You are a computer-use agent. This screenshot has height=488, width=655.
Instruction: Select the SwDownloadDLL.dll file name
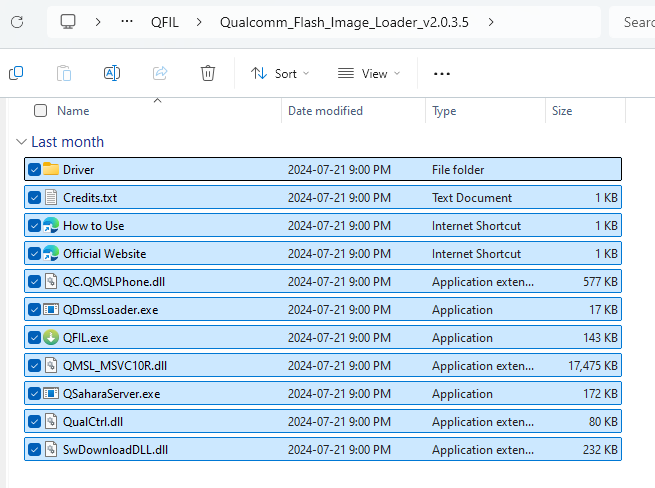pyautogui.click(x=115, y=450)
